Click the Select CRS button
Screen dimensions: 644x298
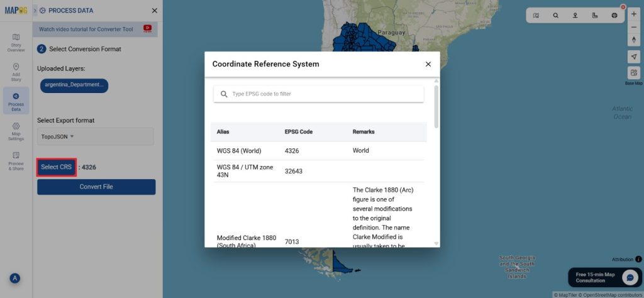coord(57,167)
